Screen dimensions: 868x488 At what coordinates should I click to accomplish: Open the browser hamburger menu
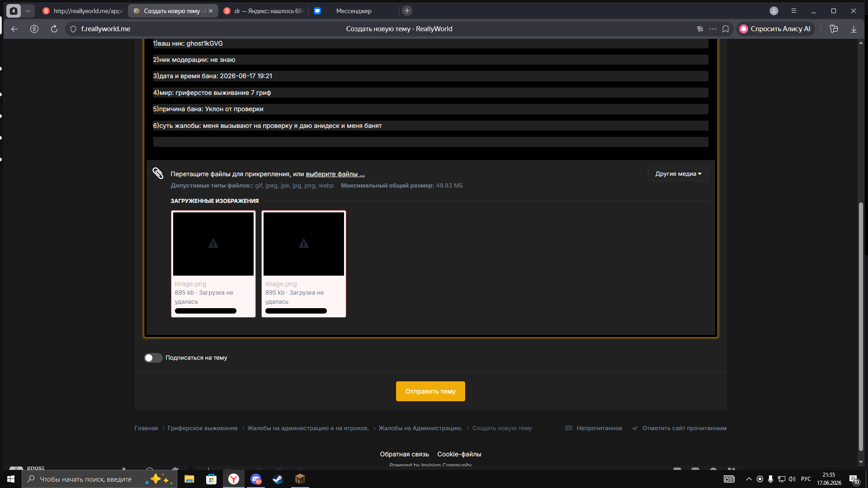tap(794, 11)
